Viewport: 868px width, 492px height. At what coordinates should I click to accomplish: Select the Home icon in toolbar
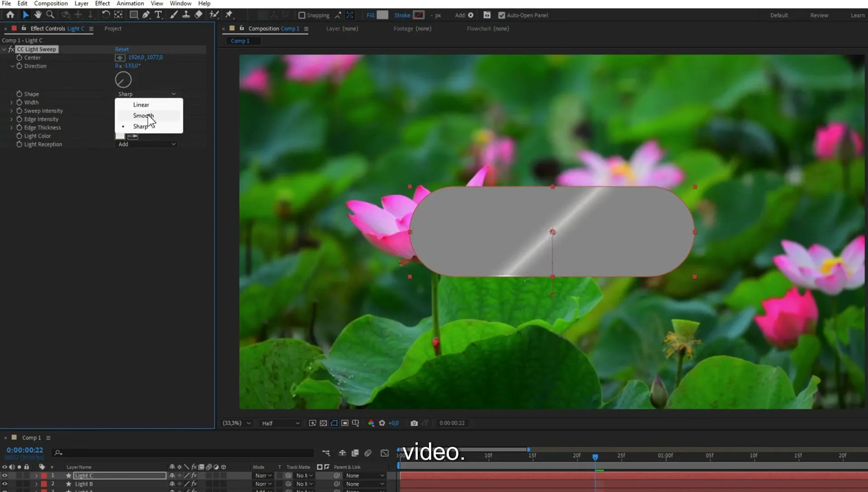tap(10, 15)
